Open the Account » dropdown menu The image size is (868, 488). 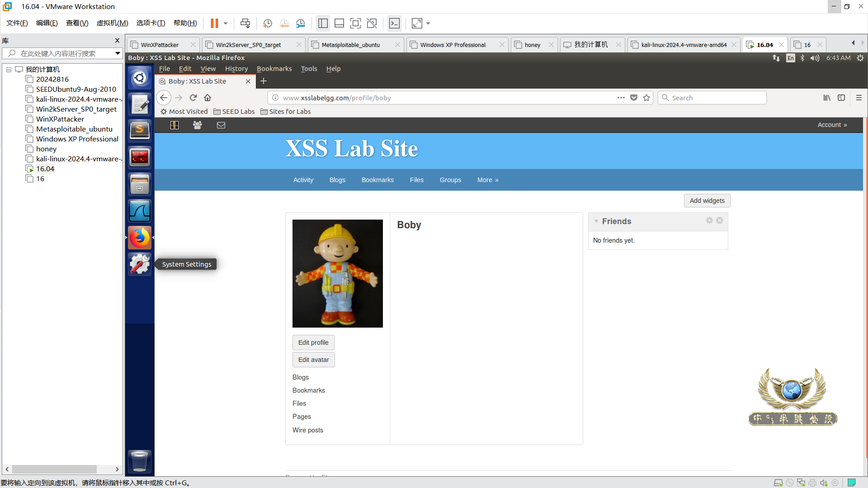coord(832,125)
